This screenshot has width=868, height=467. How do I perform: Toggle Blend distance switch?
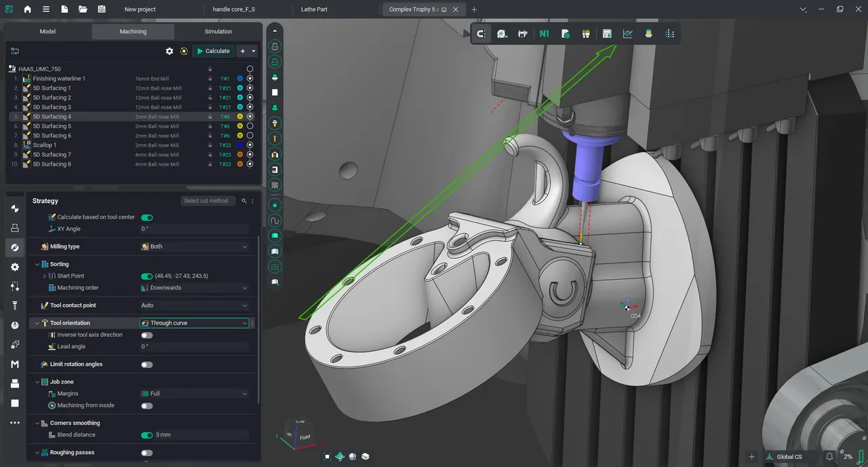pyautogui.click(x=146, y=435)
